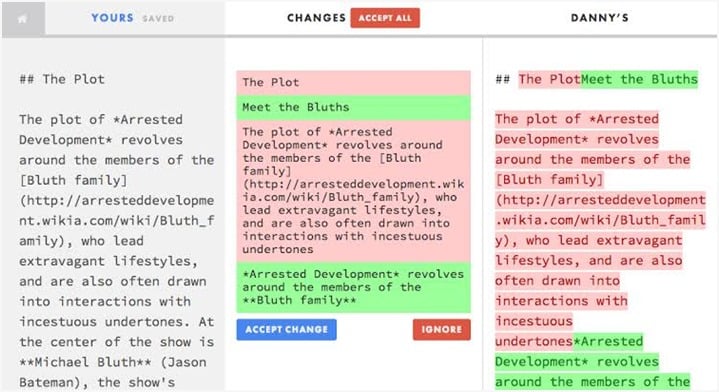
Task: Select the YOURS tab
Action: 112,18
